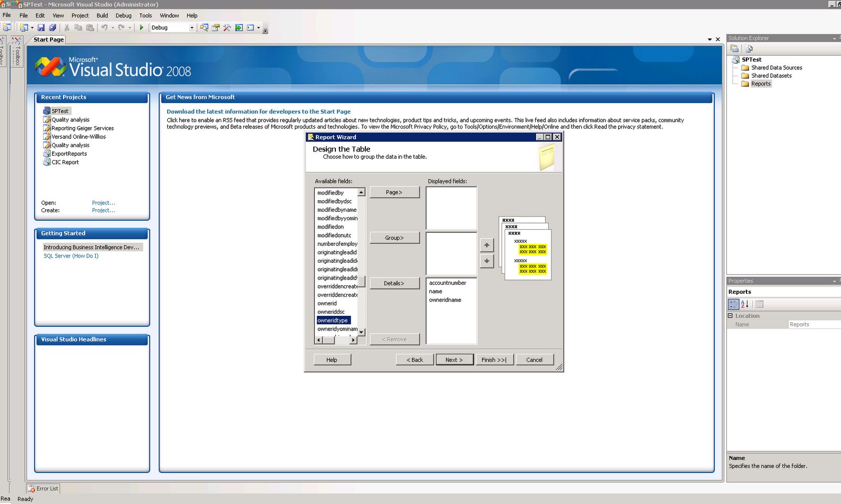Image resolution: width=841 pixels, height=504 pixels.
Task: Open the active files dropdown beside Start Page
Action: [710, 39]
